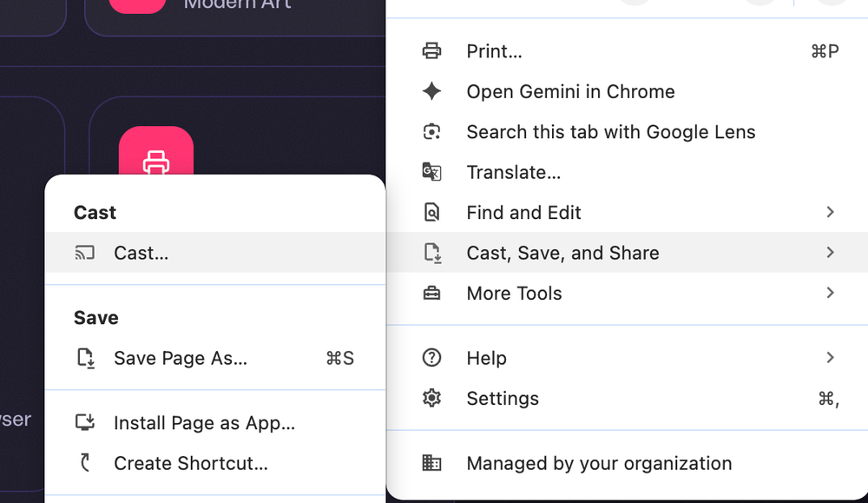Open Settings from the Chrome menu
Screen dimensions: 868x503
(x=628, y=398)
